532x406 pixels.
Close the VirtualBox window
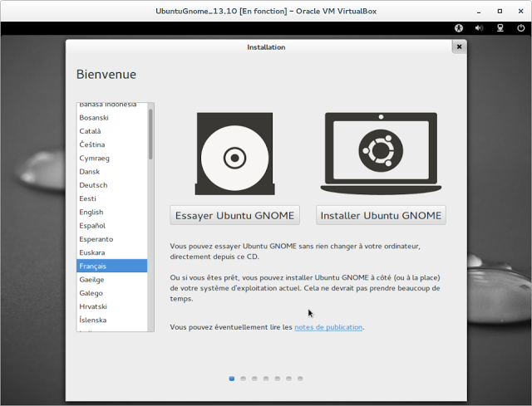coord(521,11)
